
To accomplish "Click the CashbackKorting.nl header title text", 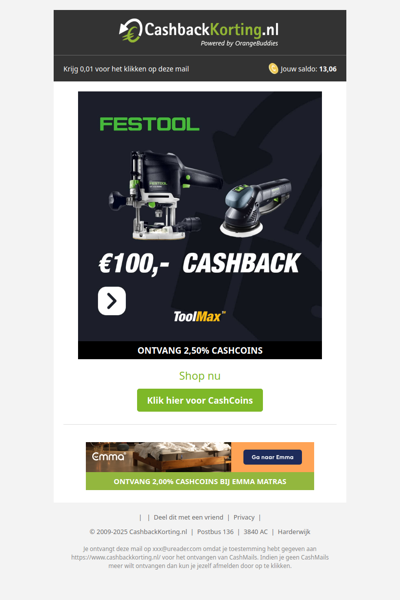I will click(211, 29).
